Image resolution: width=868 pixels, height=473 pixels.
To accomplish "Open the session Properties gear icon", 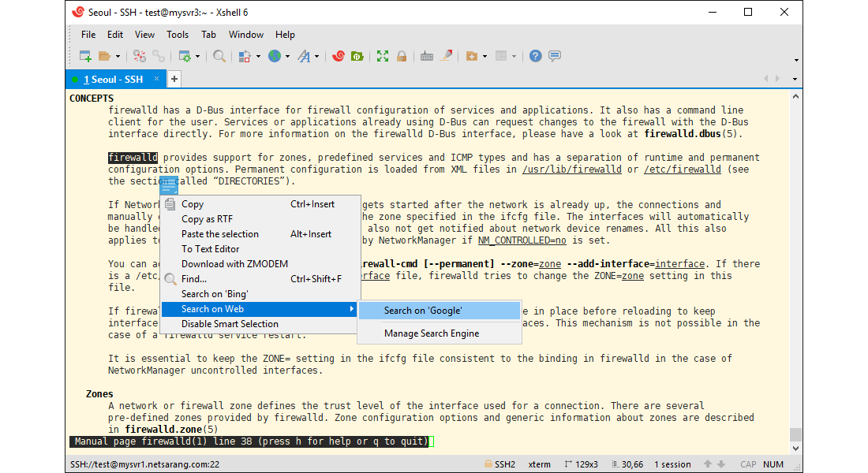I will 185,56.
